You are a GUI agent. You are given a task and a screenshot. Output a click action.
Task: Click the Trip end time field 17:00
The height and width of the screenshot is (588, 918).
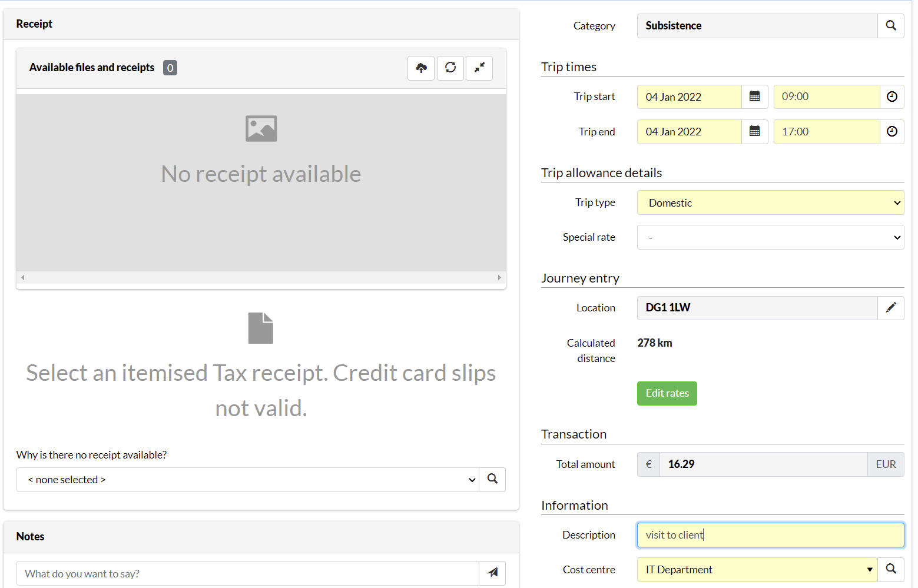point(827,132)
